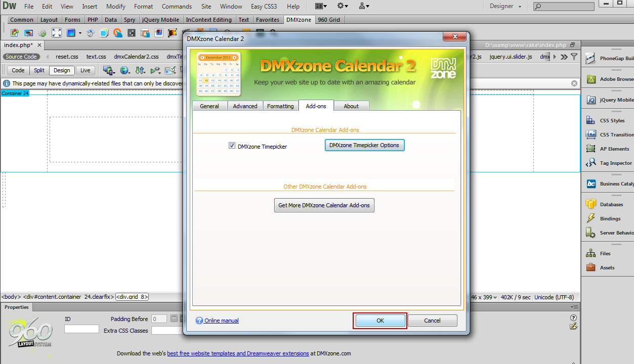This screenshot has width=634, height=364.
Task: Click Get More DMXzone Calendar Add-ons button
Action: click(324, 205)
